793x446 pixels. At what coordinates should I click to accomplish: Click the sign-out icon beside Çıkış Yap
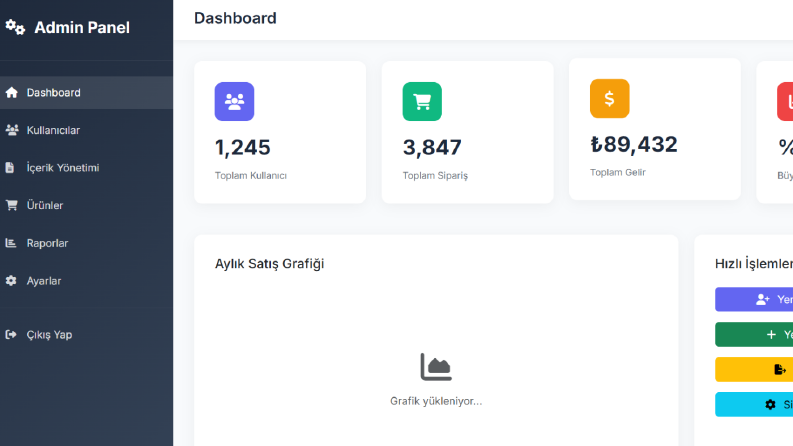(x=11, y=334)
